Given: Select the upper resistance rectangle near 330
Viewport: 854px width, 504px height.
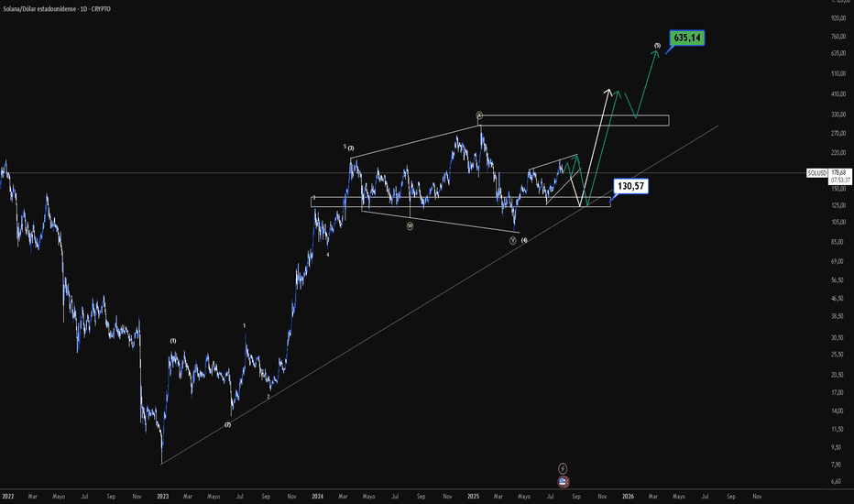Looking at the screenshot, I should click(574, 120).
